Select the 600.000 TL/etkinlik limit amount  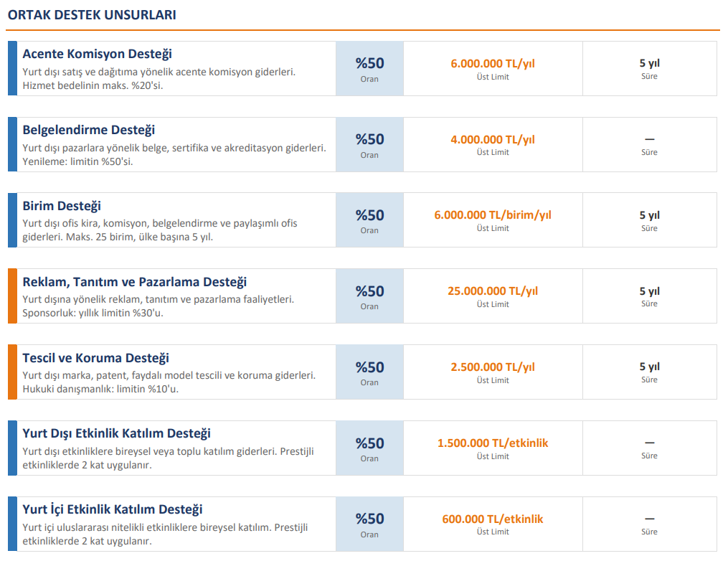point(493,519)
